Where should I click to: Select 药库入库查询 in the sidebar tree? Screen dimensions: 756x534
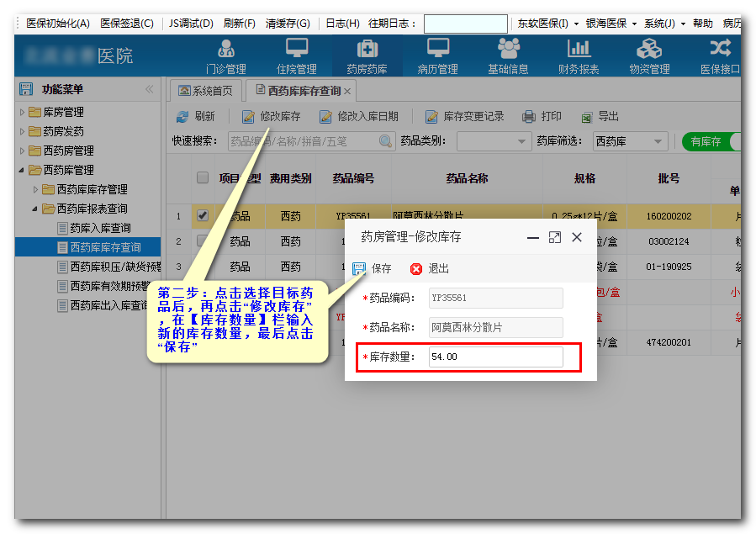[99, 228]
